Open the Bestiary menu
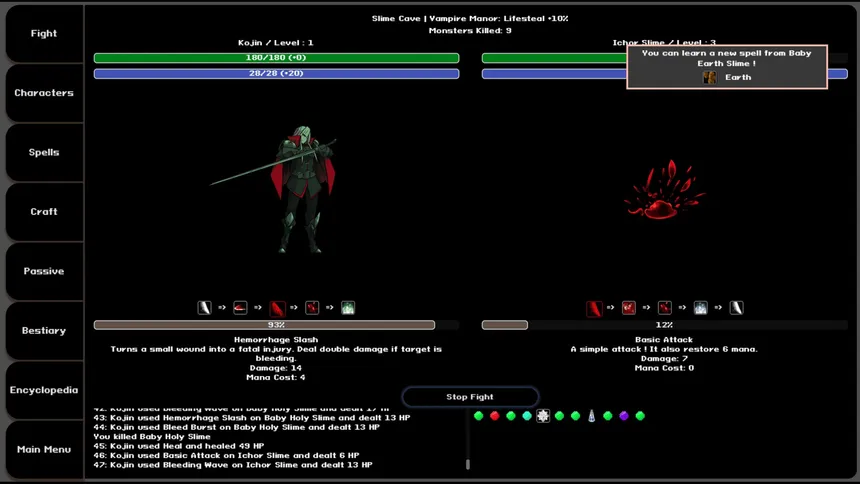Screen dimensions: 860x484 [44, 330]
